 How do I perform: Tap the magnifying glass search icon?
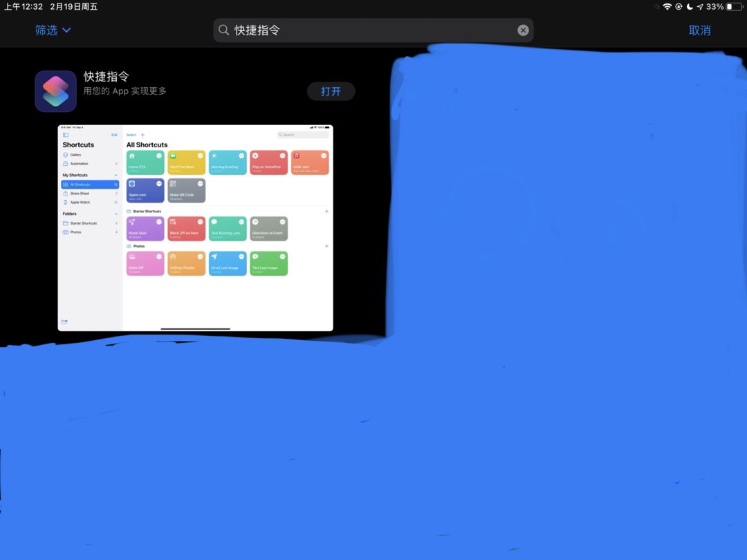pyautogui.click(x=223, y=30)
